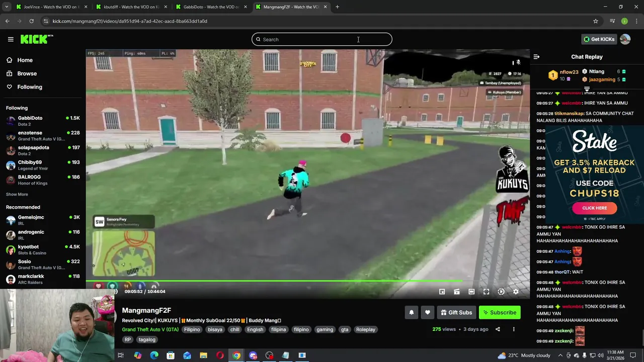Open kyootbot recommended channel

click(x=43, y=250)
